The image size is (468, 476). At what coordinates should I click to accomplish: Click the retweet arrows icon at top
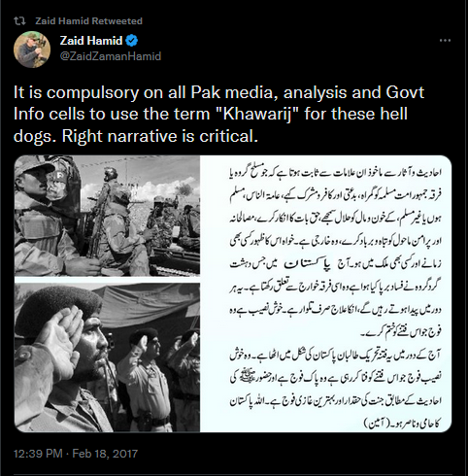[19, 21]
